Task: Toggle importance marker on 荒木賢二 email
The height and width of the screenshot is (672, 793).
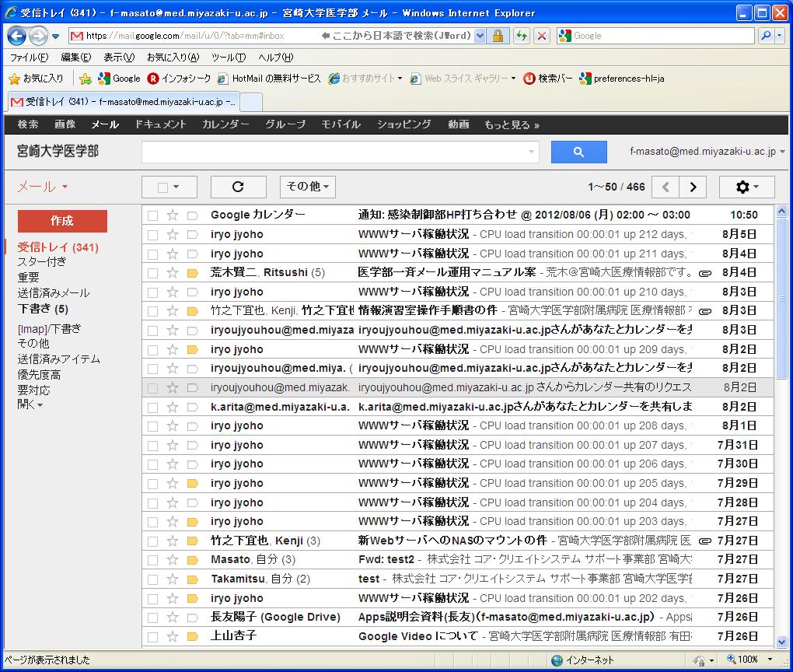Action: point(192,273)
